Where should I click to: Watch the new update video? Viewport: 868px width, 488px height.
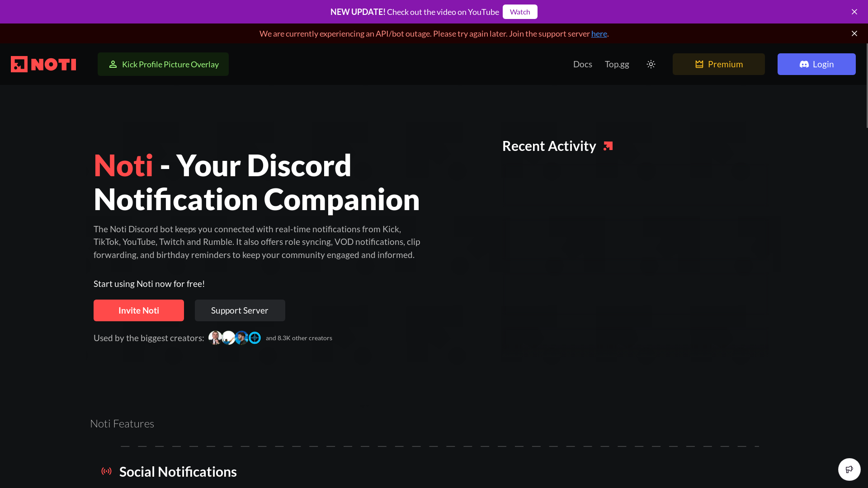pos(520,12)
